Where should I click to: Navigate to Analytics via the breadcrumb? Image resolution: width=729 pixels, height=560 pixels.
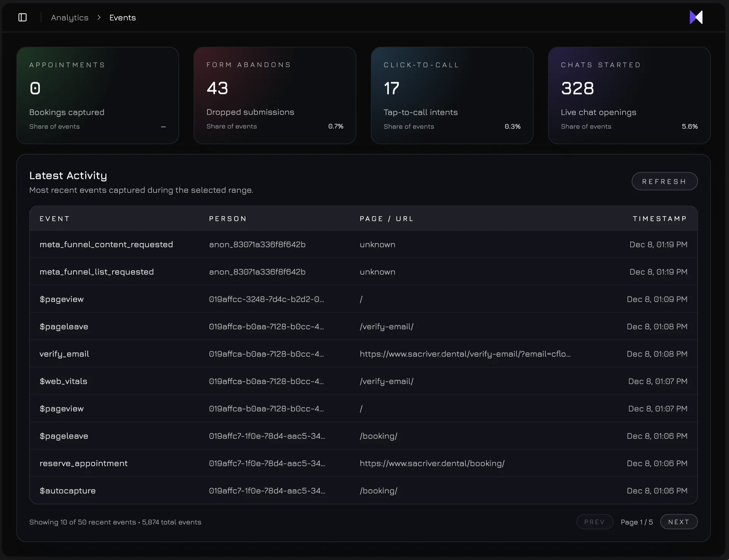tap(70, 17)
